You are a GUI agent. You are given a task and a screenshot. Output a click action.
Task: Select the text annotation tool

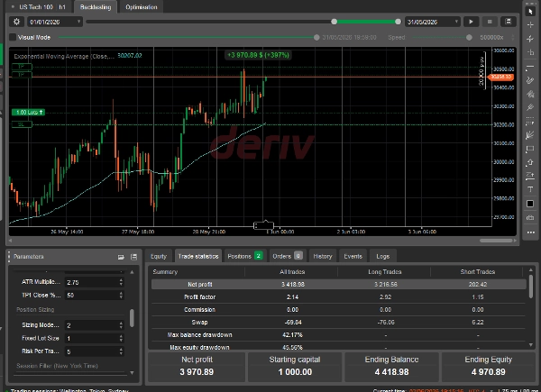[530, 189]
